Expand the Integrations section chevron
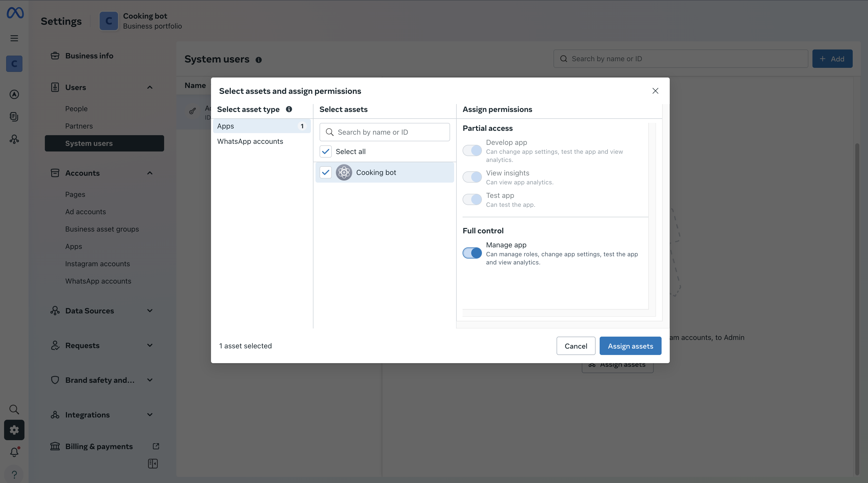The image size is (868, 483). point(150,415)
